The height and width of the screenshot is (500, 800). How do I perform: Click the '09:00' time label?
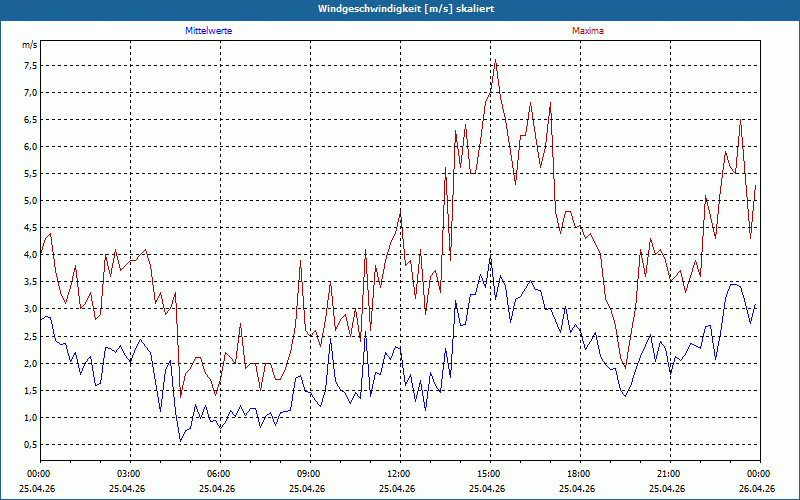pos(310,474)
